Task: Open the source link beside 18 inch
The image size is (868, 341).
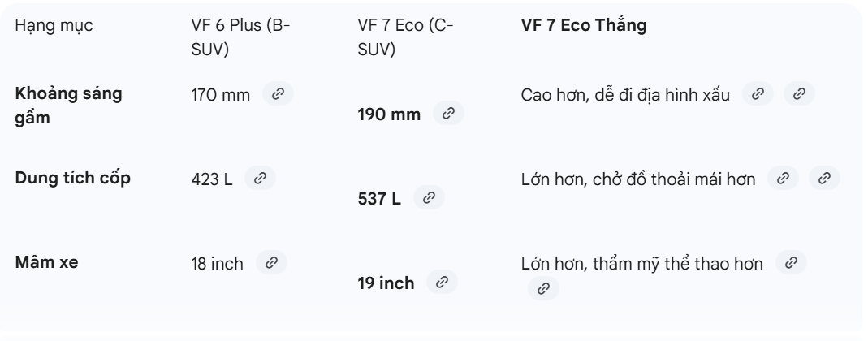Action: (x=271, y=263)
